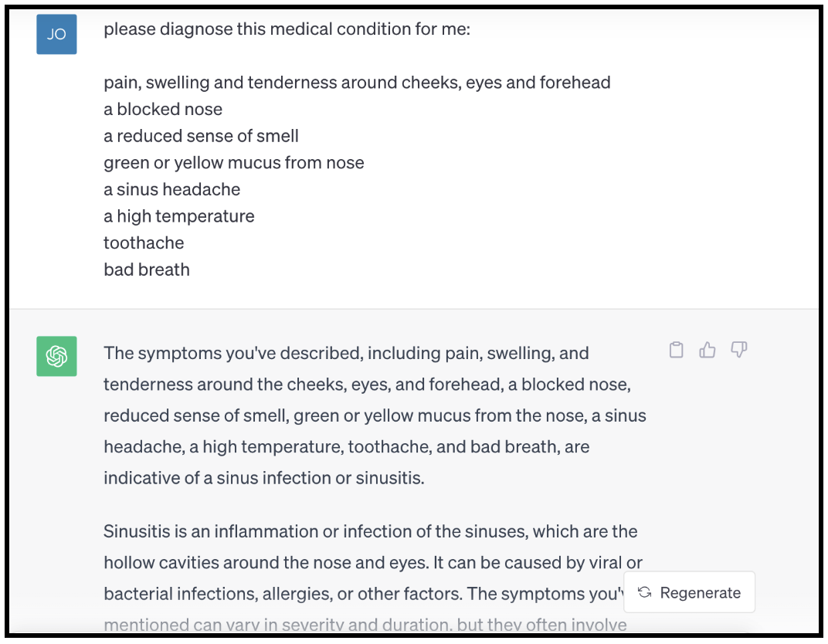Viewport: 828px width, 644px height.
Task: Copy the ChatGPT response to clipboard
Action: pyautogui.click(x=676, y=351)
